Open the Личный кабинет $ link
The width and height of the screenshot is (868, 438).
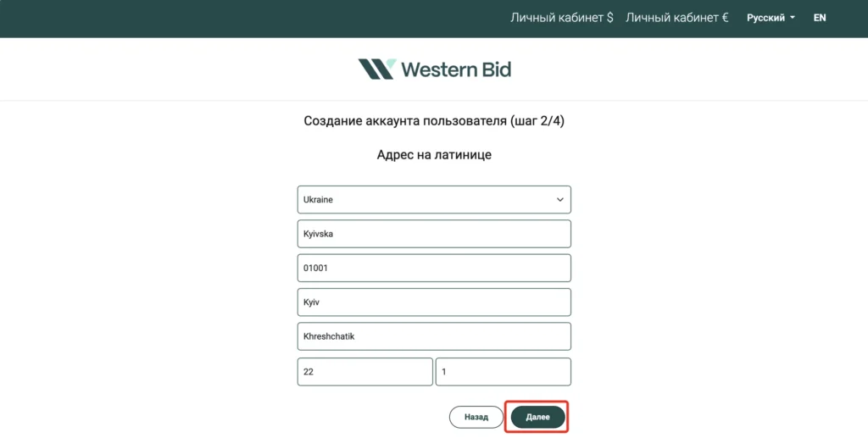[x=561, y=18]
